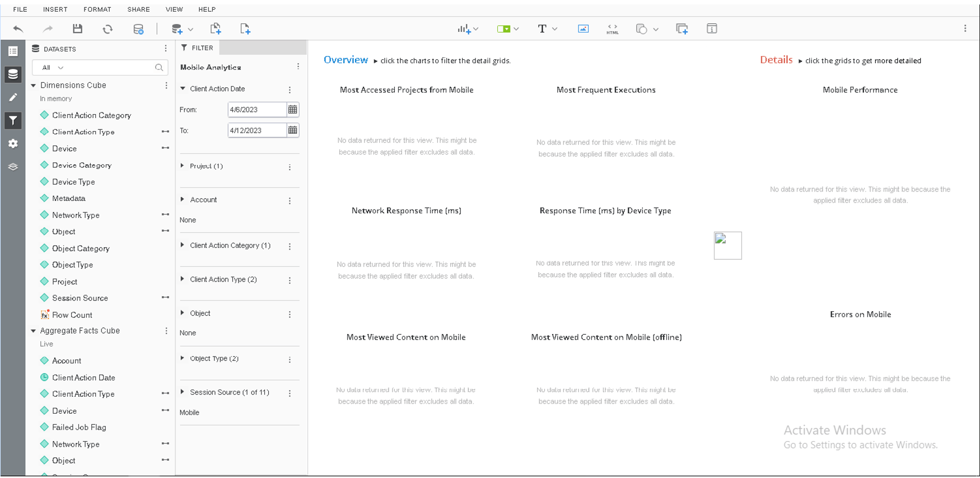
Task: Open the Insert Visualization dropdown
Action: pyautogui.click(x=468, y=29)
